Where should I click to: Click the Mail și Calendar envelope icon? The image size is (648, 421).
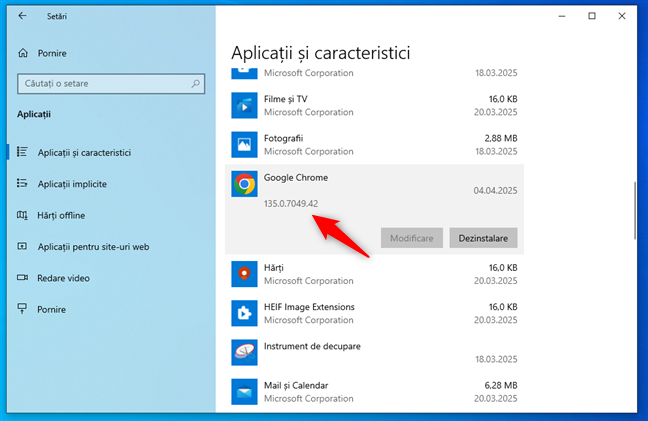(x=244, y=392)
